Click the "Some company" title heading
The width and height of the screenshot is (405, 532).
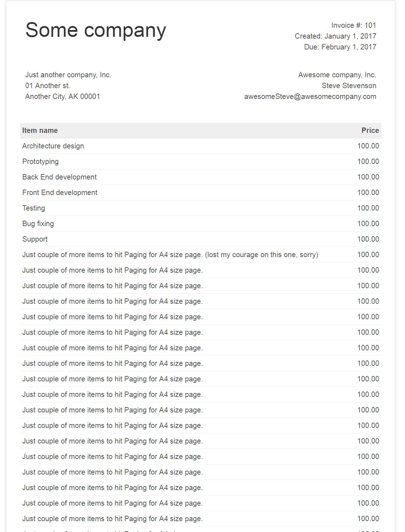coord(96,30)
